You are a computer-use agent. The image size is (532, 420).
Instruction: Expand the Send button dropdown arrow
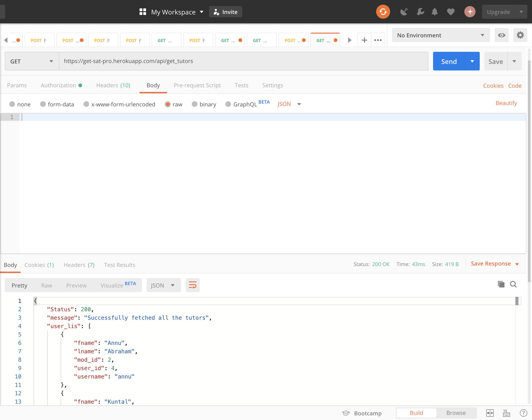coord(472,61)
